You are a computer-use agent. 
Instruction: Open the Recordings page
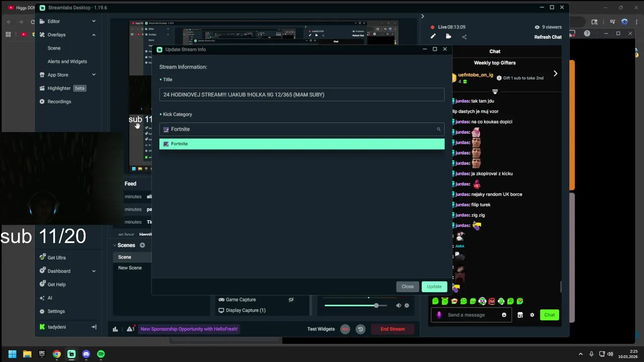[59, 102]
